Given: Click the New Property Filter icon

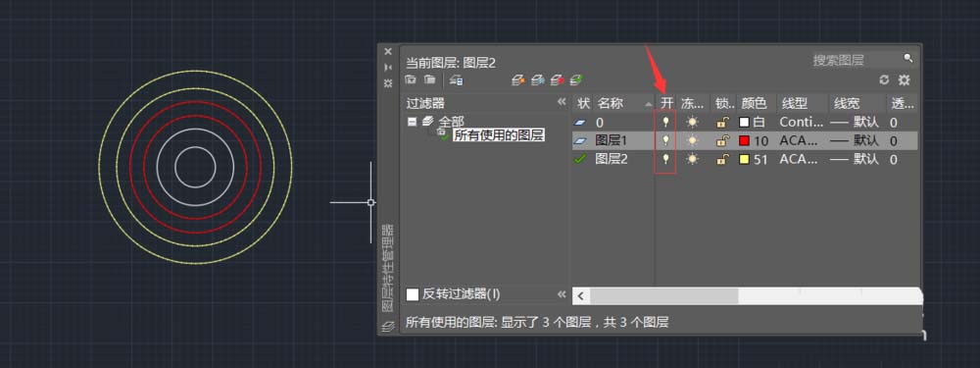Looking at the screenshot, I should pyautogui.click(x=410, y=80).
